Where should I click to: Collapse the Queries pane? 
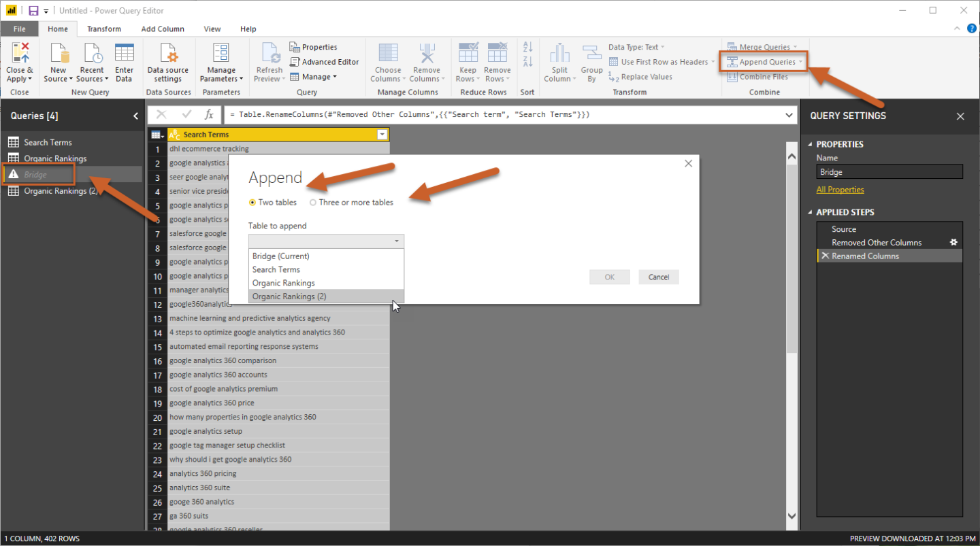click(x=135, y=116)
